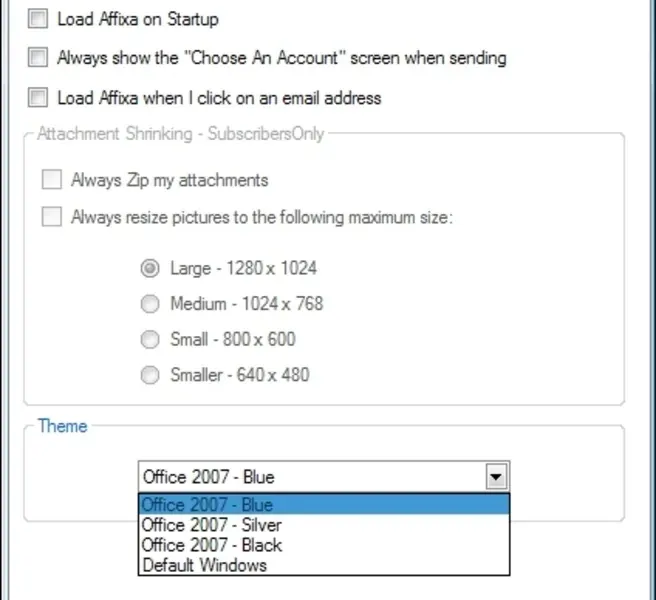Click the Theme dropdown arrow button
Viewport: 656px width, 600px height.
pos(497,477)
